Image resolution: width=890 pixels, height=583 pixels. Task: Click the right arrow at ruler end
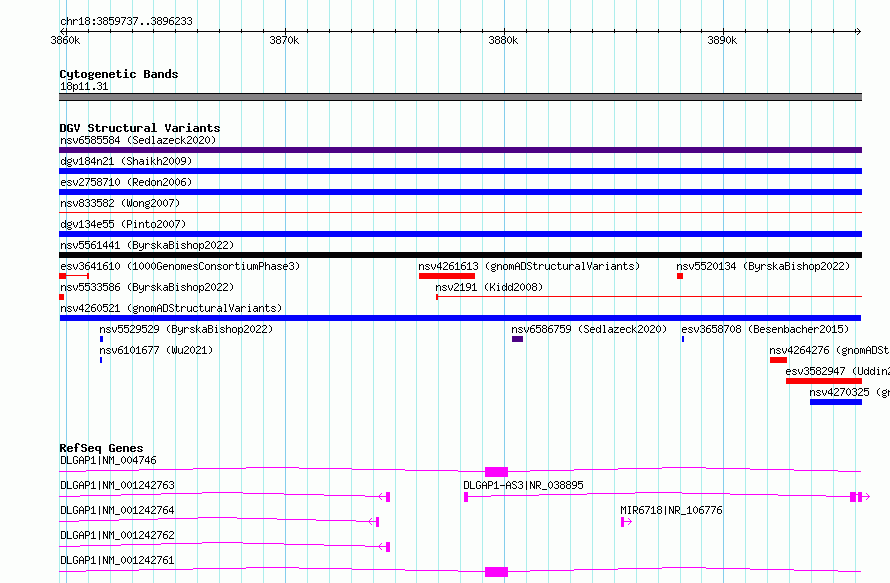click(x=858, y=31)
